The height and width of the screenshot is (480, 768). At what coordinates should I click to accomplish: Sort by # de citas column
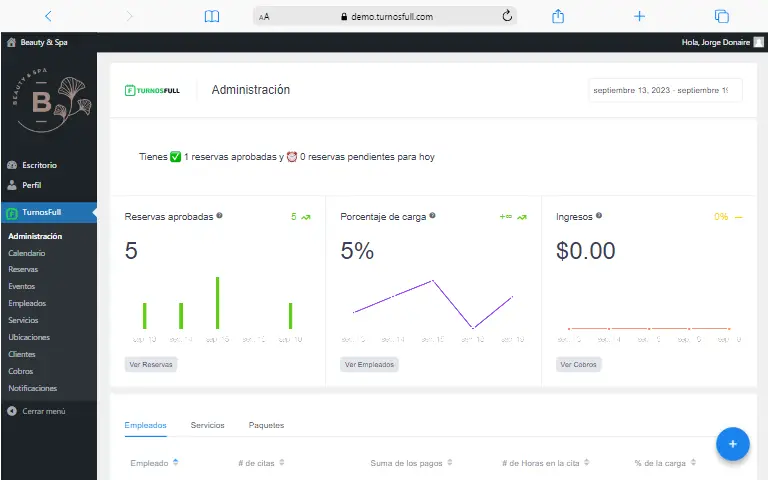282,462
